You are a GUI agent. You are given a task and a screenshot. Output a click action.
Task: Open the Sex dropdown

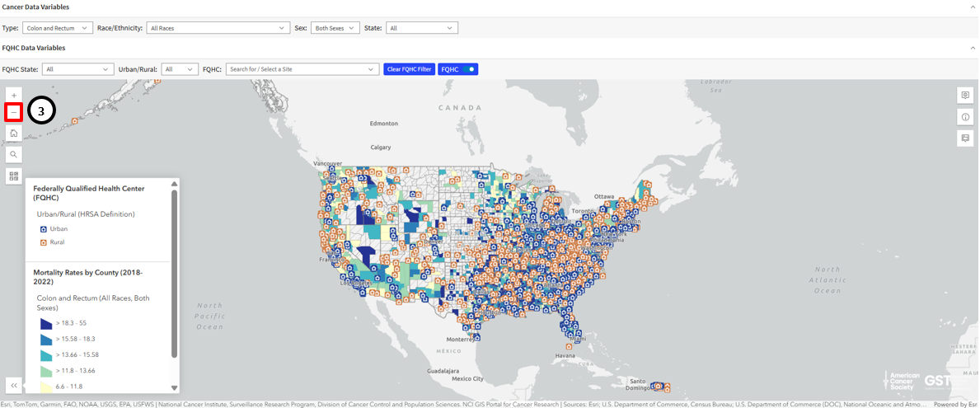click(x=335, y=28)
